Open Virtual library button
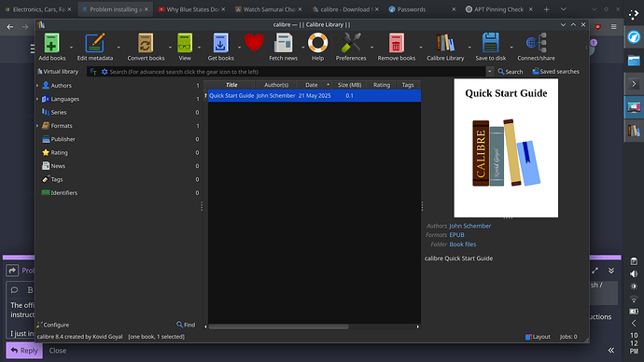The width and height of the screenshot is (644, 362). point(58,72)
